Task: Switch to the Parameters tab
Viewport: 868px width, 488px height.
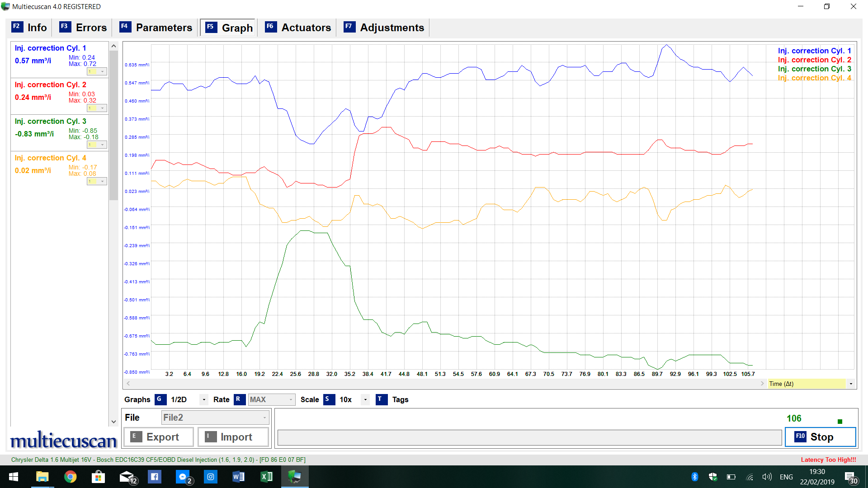Action: [x=156, y=28]
